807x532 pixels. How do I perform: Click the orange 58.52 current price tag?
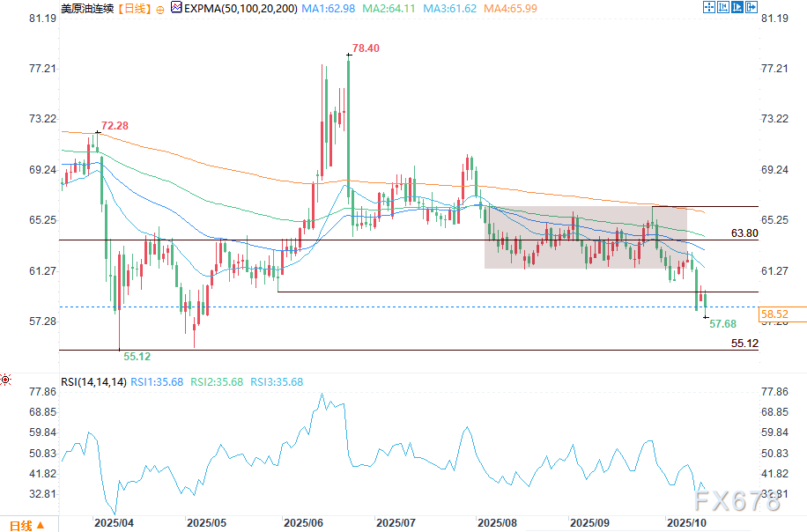tap(783, 314)
